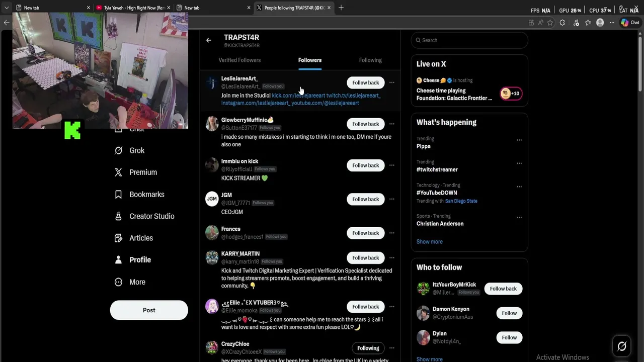Follow back LeslieJareeArt_
This screenshot has height=362, width=644.
pos(366,82)
